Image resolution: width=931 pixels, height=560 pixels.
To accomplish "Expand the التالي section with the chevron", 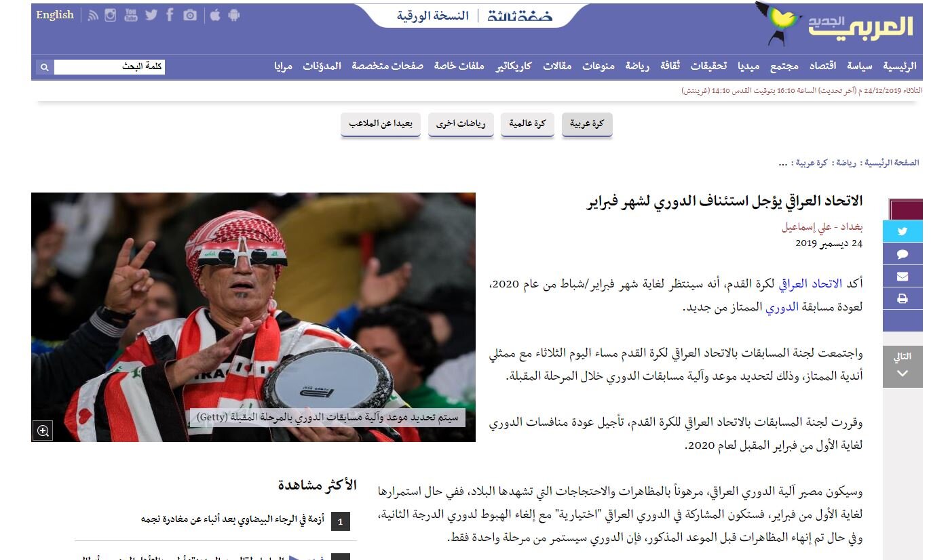I will [x=902, y=372].
